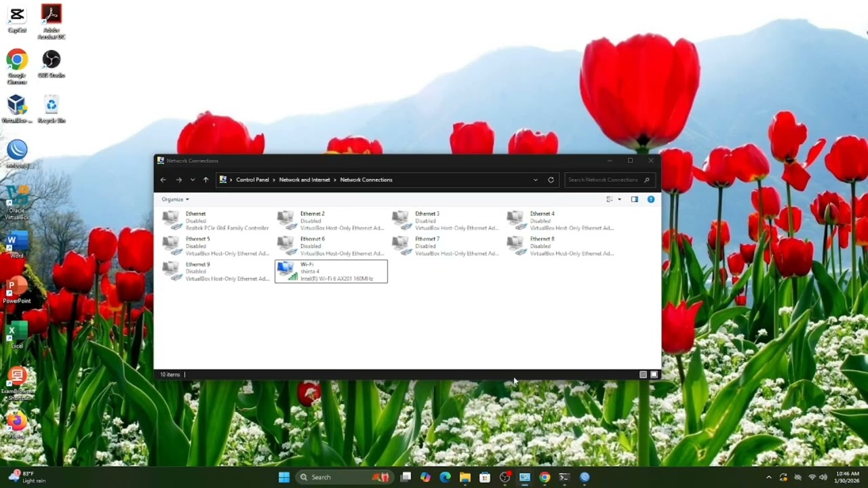Click Network Connections breadcrumb
Image resolution: width=868 pixels, height=488 pixels.
[366, 180]
